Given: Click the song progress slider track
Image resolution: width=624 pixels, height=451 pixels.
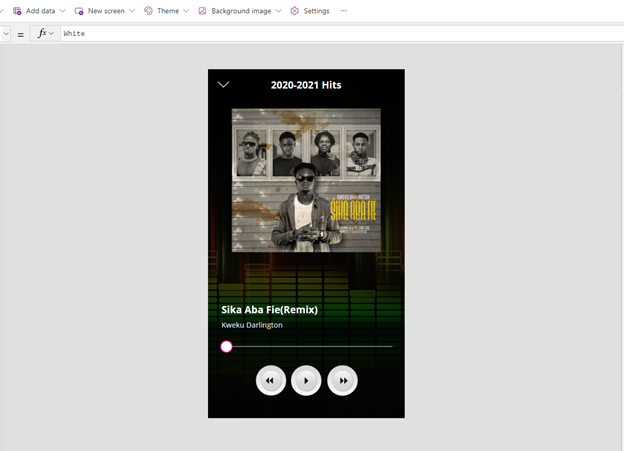Looking at the screenshot, I should point(306,347).
